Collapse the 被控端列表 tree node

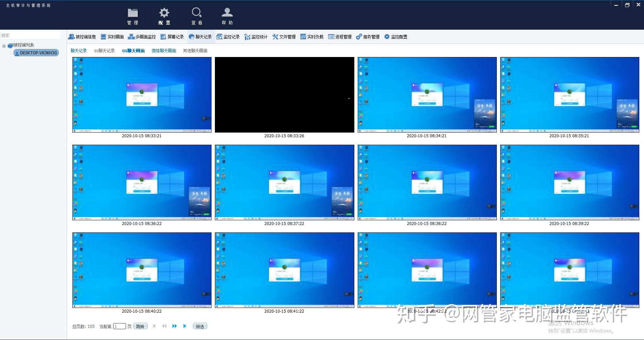click(4, 46)
